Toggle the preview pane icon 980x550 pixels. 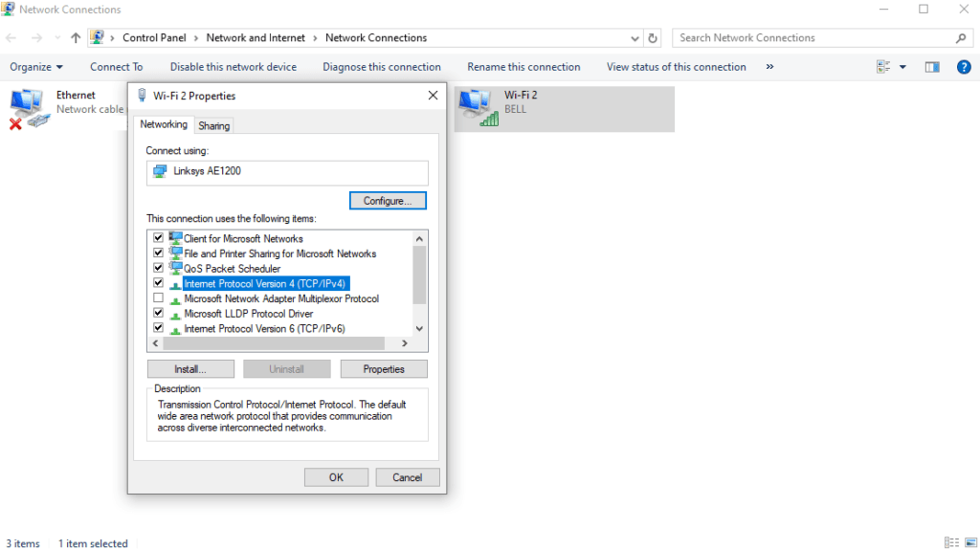tap(932, 67)
